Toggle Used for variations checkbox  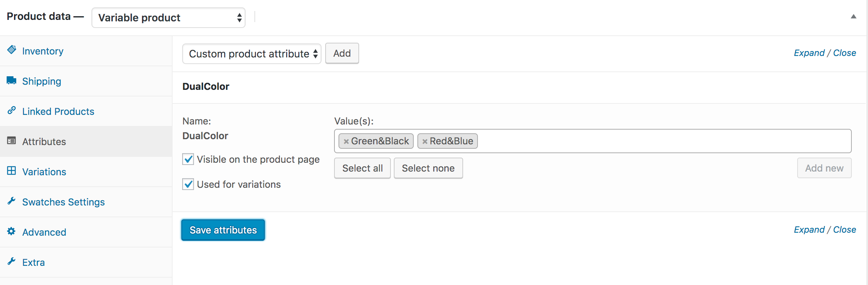click(x=188, y=184)
